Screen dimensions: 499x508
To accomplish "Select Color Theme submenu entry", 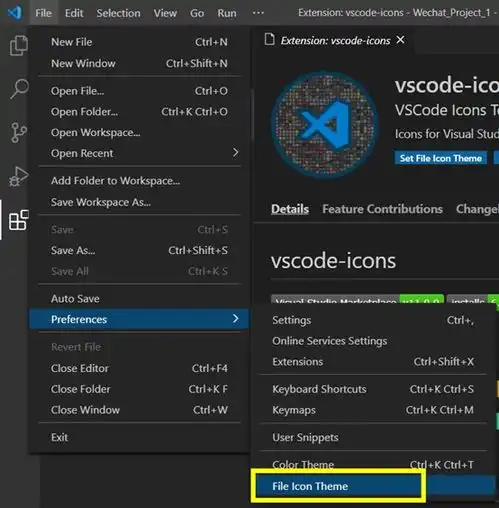I will click(373, 465).
